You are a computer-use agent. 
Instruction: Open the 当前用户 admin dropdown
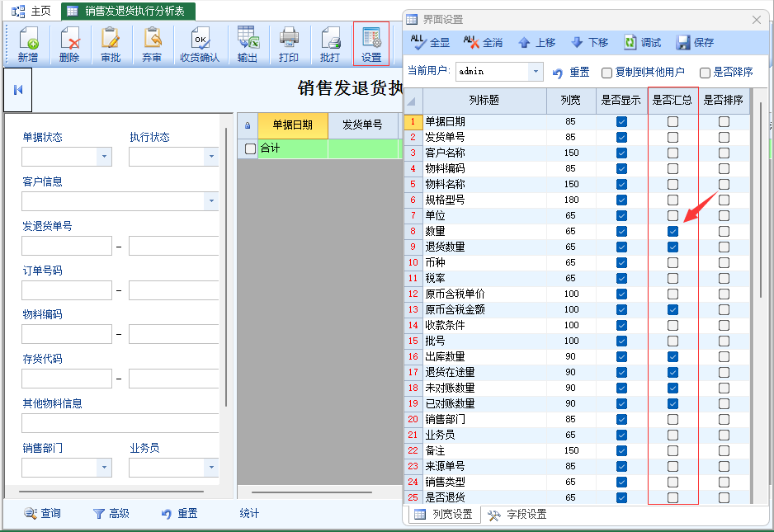(x=536, y=73)
